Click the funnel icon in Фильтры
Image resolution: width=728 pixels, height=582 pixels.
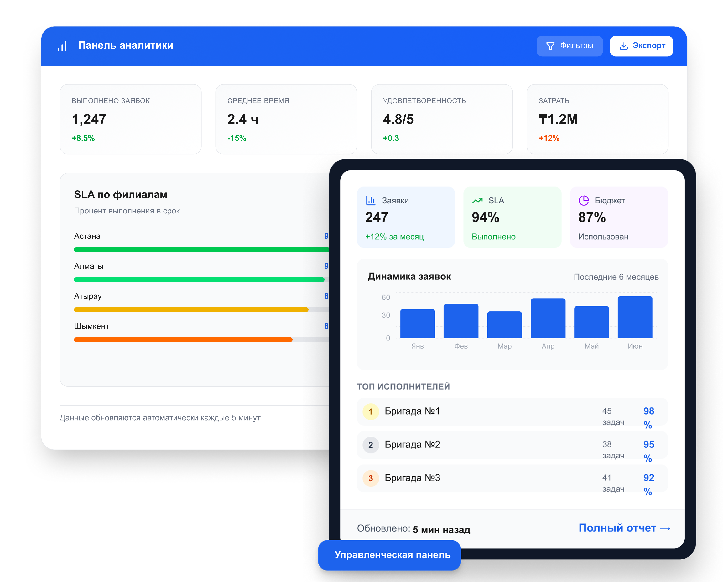550,46
